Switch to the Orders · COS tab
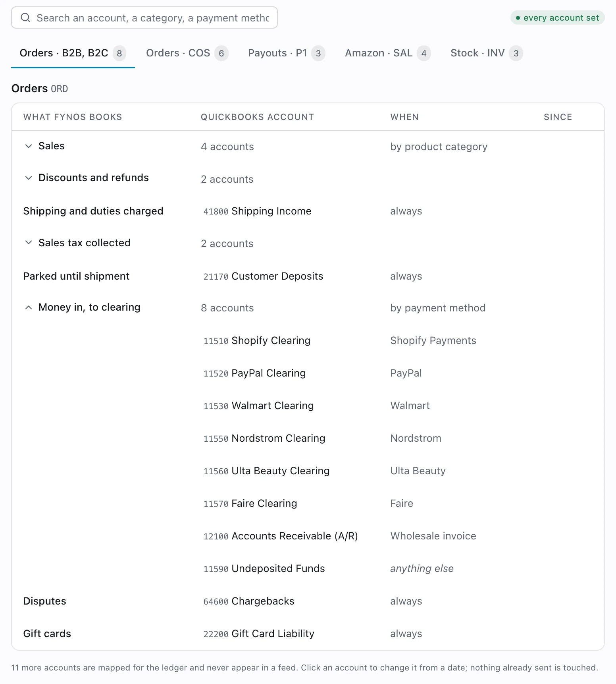 point(187,53)
